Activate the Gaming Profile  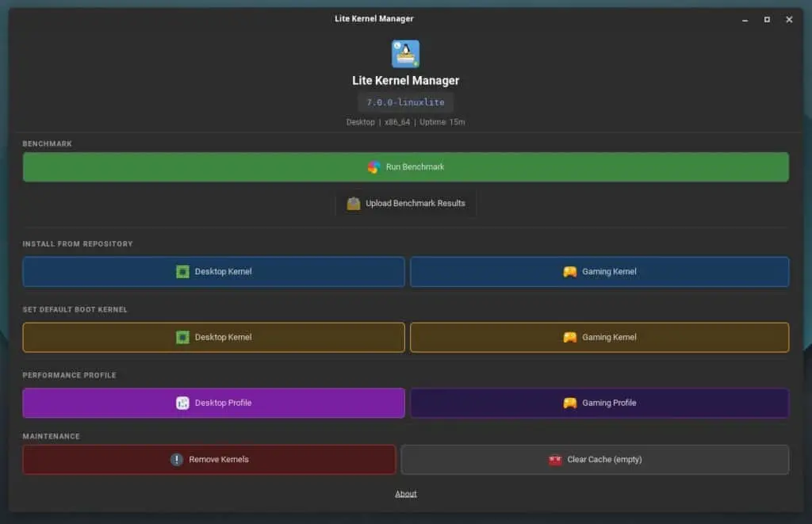(599, 403)
